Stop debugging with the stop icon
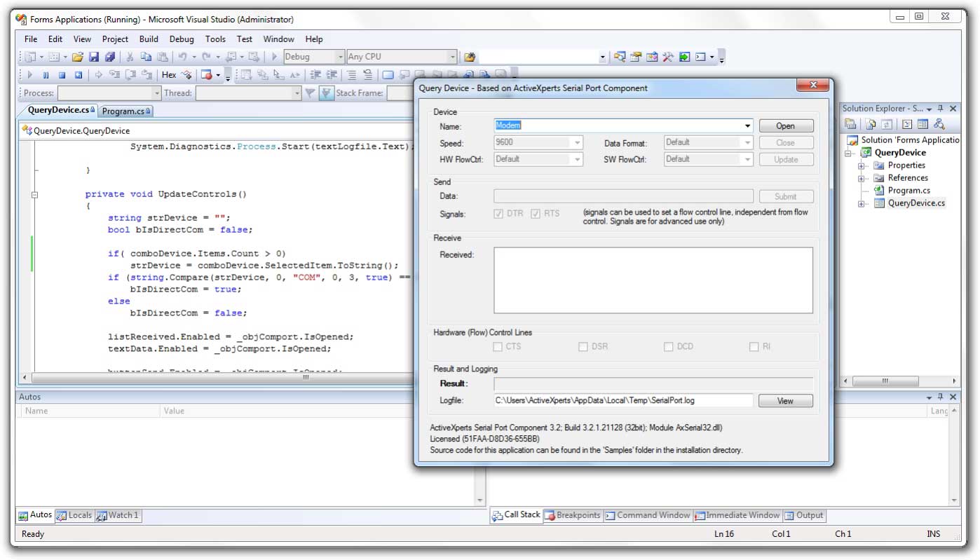The width and height of the screenshot is (980, 560). click(62, 75)
